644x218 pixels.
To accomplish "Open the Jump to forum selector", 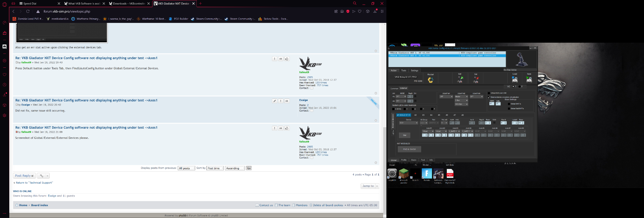I will tap(370, 186).
